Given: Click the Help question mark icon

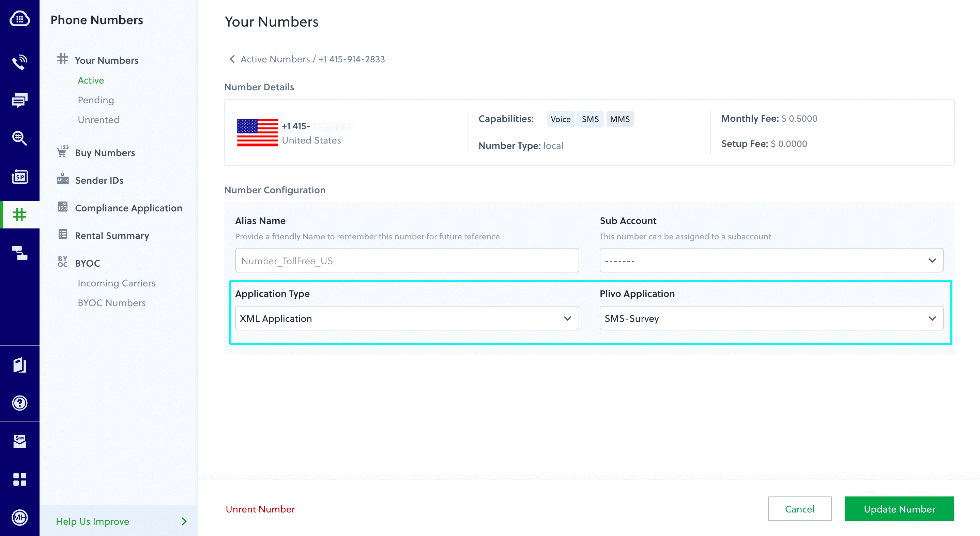Looking at the screenshot, I should [x=20, y=403].
